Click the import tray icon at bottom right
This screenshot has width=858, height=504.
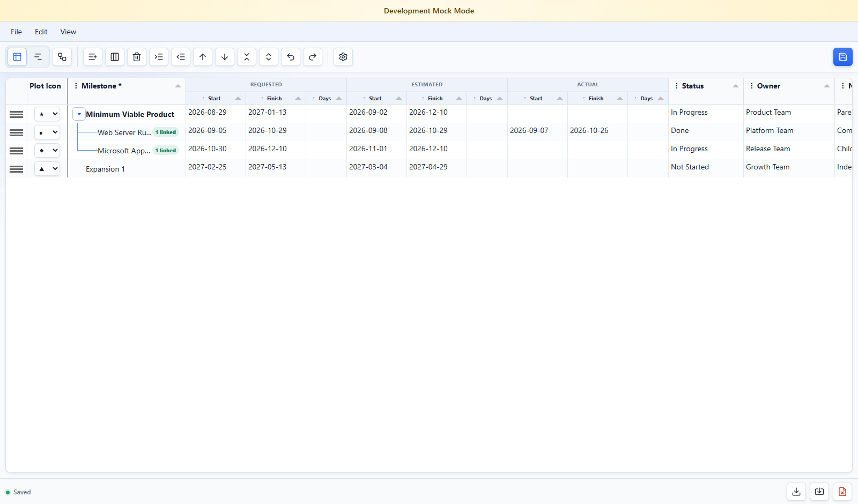[819, 492]
